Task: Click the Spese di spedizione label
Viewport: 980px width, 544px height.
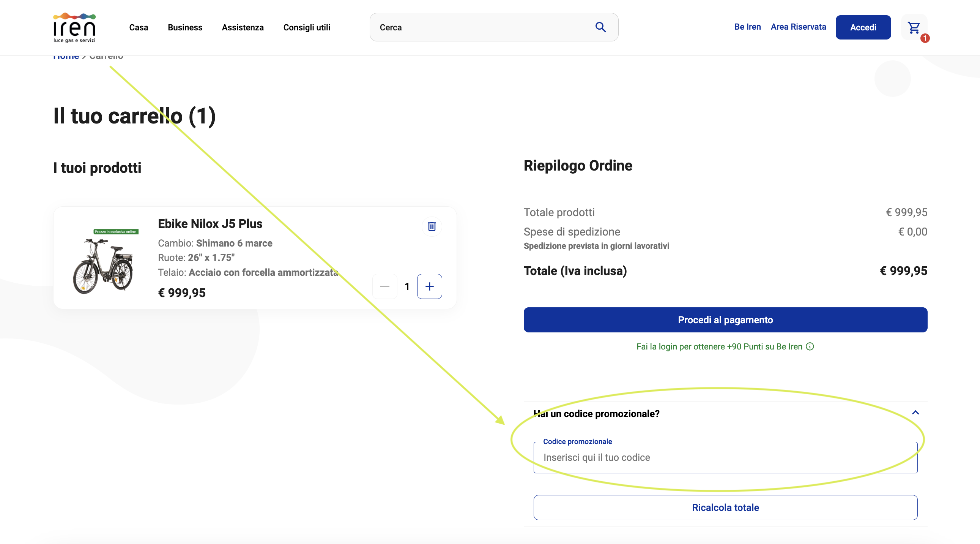Action: coord(571,231)
